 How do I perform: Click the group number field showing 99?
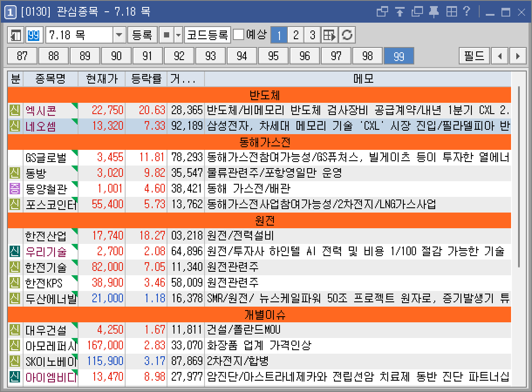34,35
